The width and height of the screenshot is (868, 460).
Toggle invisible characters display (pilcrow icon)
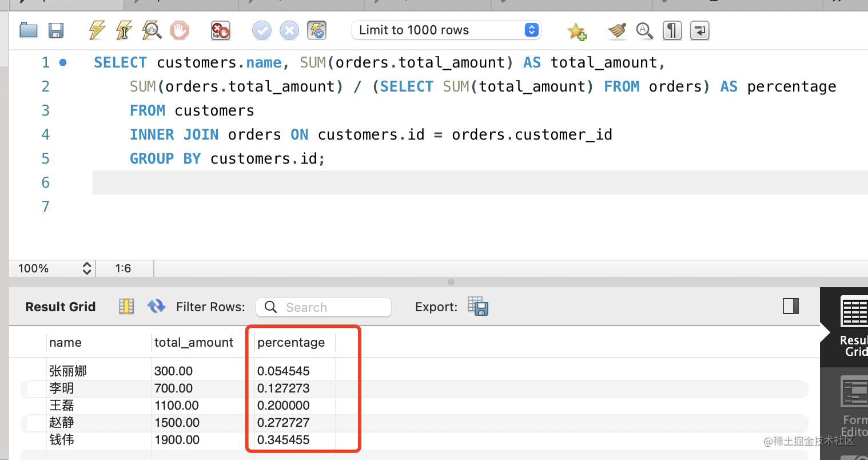click(672, 30)
